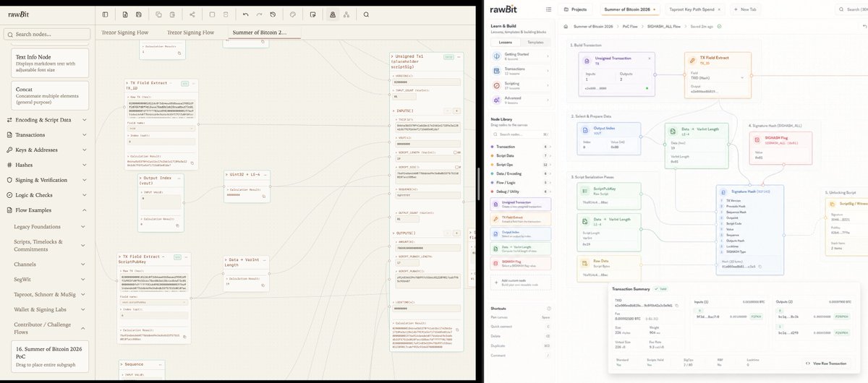Click PoC Flow in the breadcrumb
Viewport: 868px width, 383px height.
pos(631,26)
